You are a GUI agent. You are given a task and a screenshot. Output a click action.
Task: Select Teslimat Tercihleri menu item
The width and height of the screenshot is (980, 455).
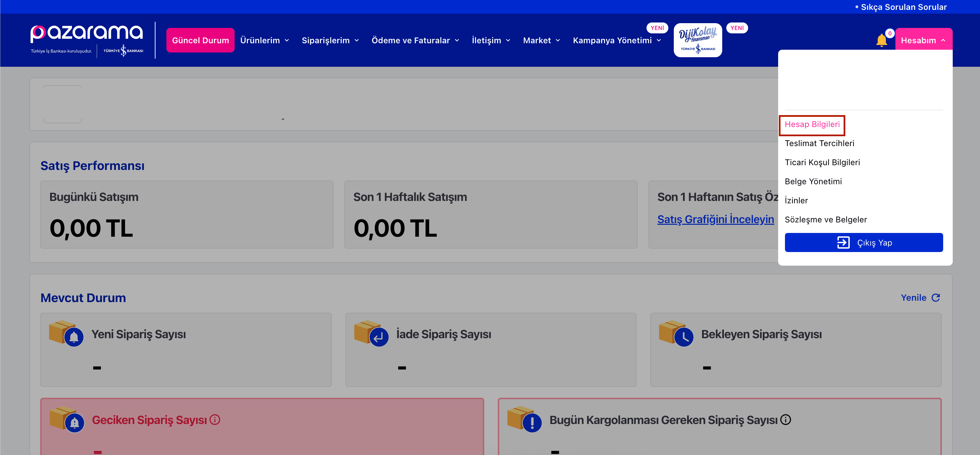pyautogui.click(x=819, y=143)
